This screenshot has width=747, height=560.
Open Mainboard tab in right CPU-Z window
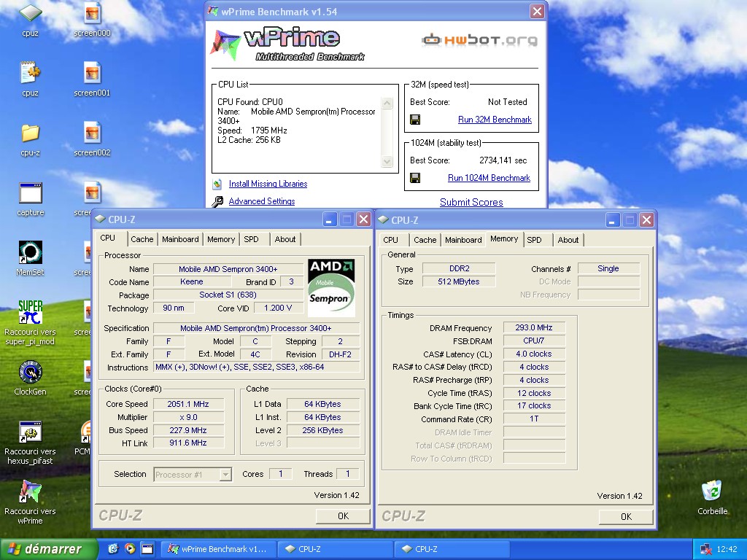pos(463,240)
